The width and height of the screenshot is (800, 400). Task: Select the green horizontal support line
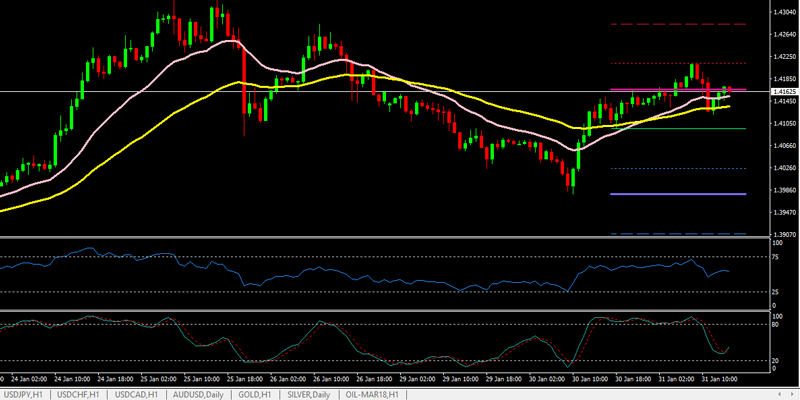(x=680, y=128)
